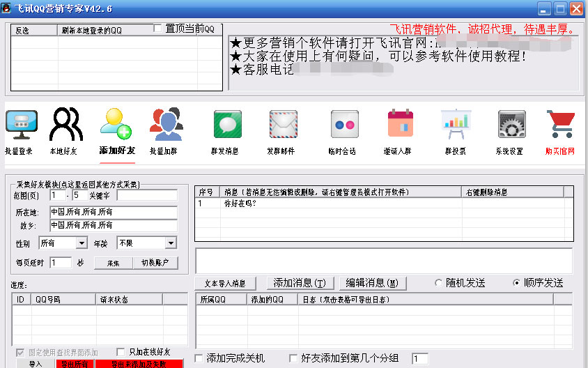Select the 群发消息 mass message icon
Image resolution: width=588 pixels, height=368 pixels.
pyautogui.click(x=226, y=125)
